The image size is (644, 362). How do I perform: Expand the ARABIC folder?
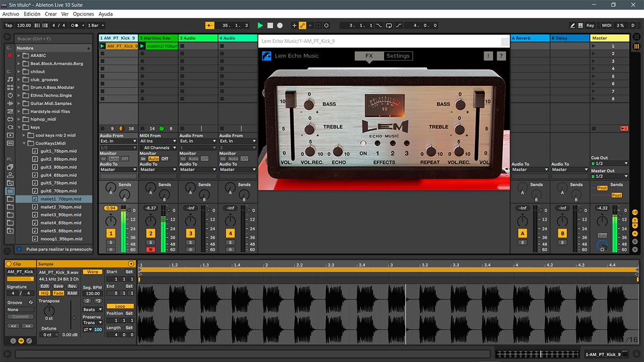tap(19, 56)
